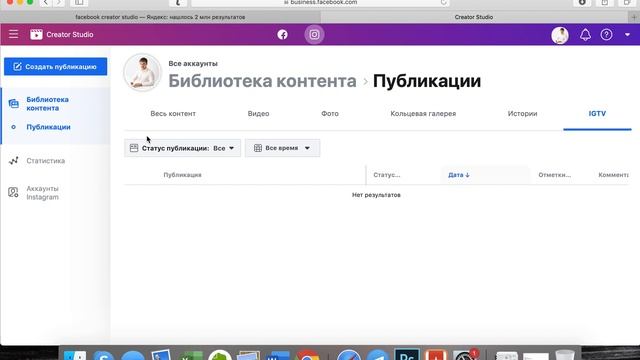Switch to the Весь контент tab
Screen dimensions: 640x360
click(173, 113)
